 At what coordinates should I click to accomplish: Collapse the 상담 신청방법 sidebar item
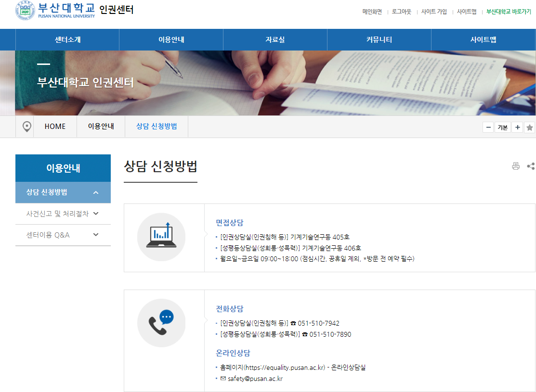point(96,192)
